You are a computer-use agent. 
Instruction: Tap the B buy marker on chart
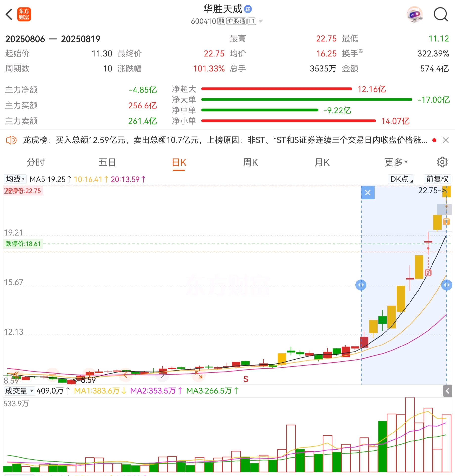(x=428, y=273)
